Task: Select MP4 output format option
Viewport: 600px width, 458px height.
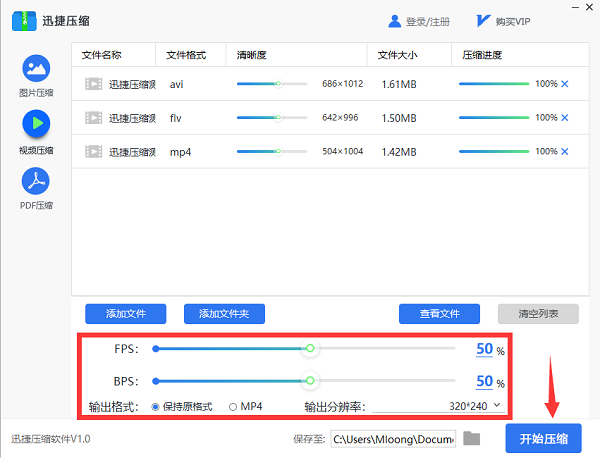Action: [x=233, y=407]
